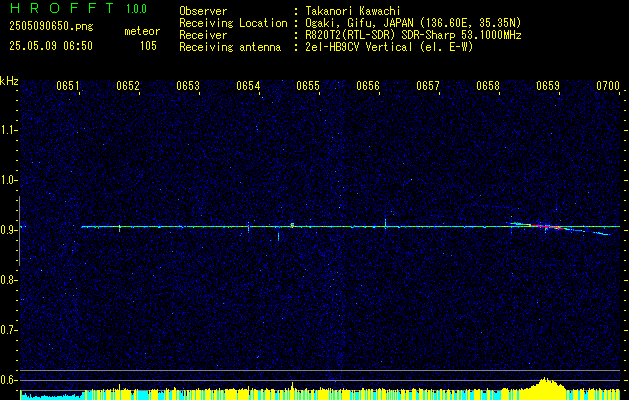Click time marker 0651

tap(68, 86)
